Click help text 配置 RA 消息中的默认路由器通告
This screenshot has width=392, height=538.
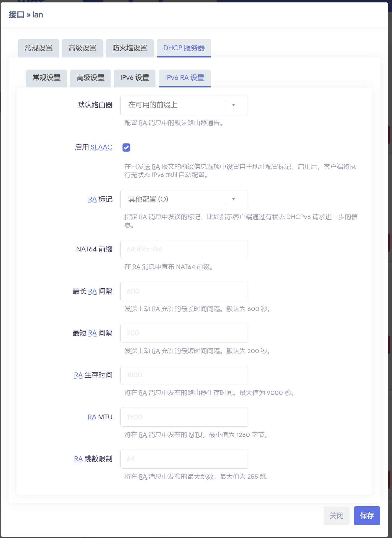tap(174, 123)
